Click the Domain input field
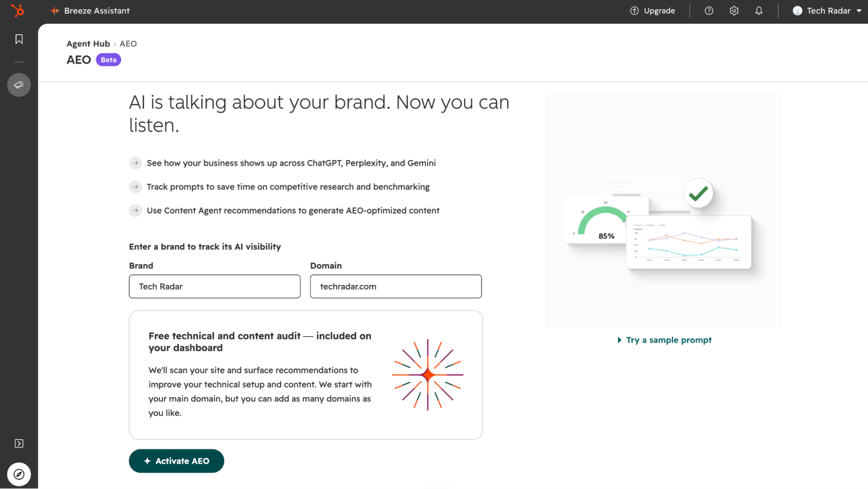This screenshot has width=868, height=489. 396,287
